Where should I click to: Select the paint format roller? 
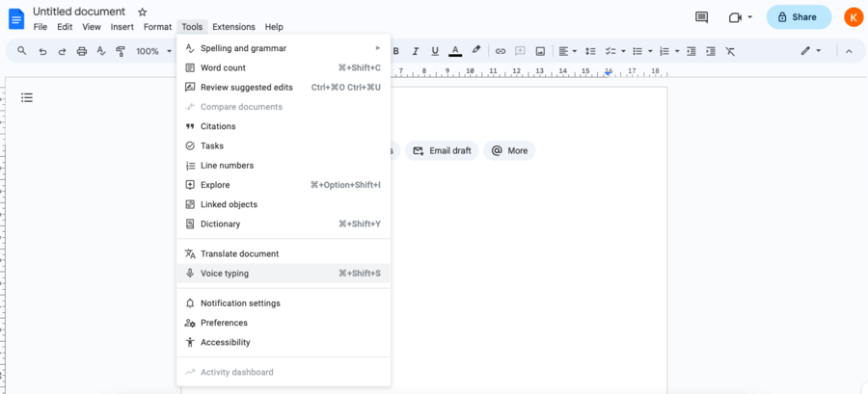(121, 51)
